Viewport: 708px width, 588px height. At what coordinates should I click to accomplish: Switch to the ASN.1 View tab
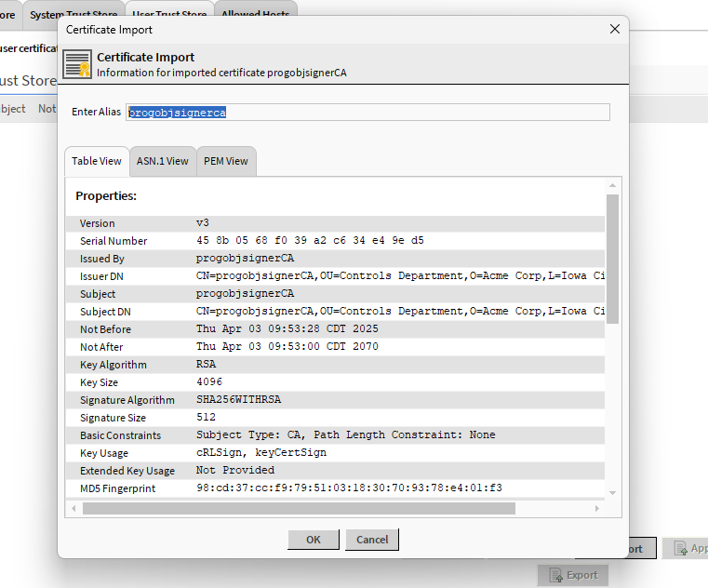point(162,161)
